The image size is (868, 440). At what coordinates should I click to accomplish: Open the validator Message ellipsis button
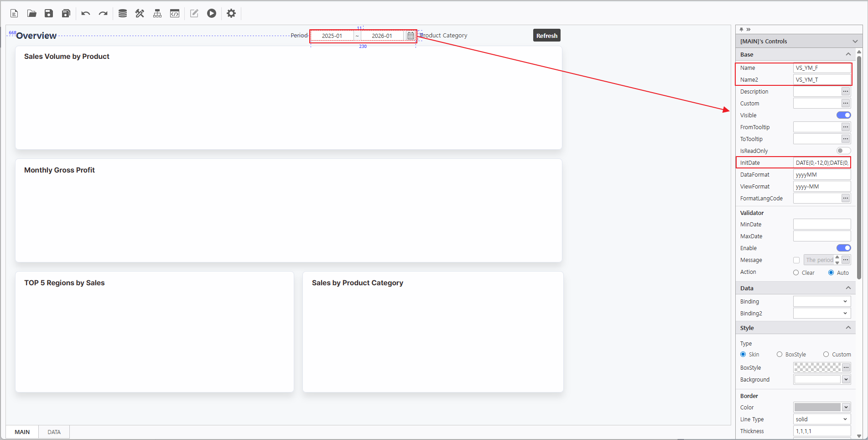[846, 260]
